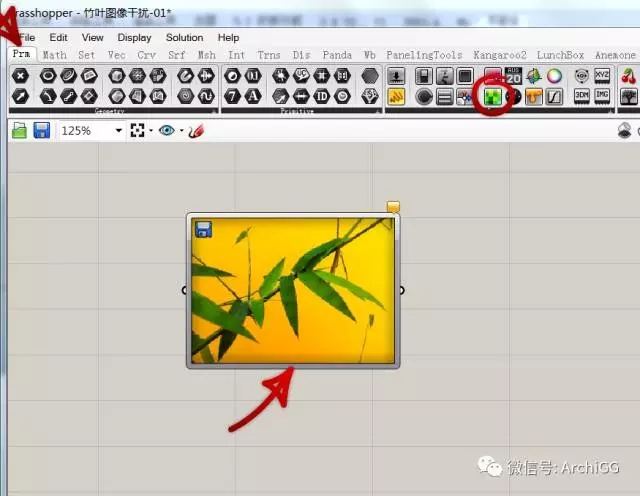
Task: Select the Guid ID parameter icon
Action: 322,96
